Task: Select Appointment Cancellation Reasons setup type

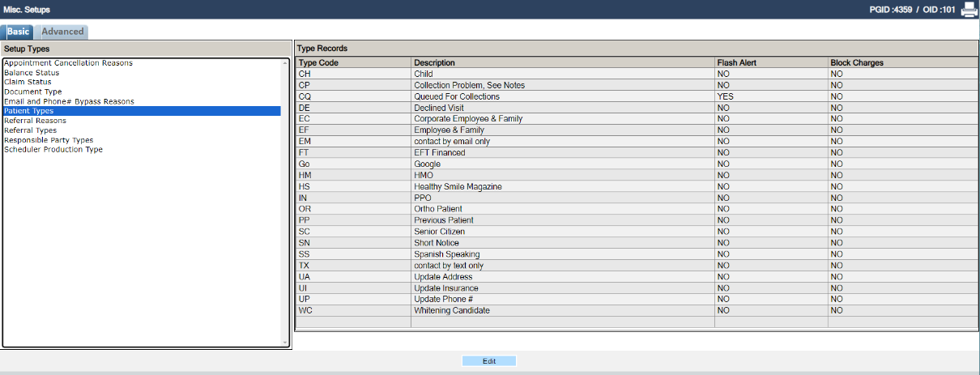Action: (68, 63)
